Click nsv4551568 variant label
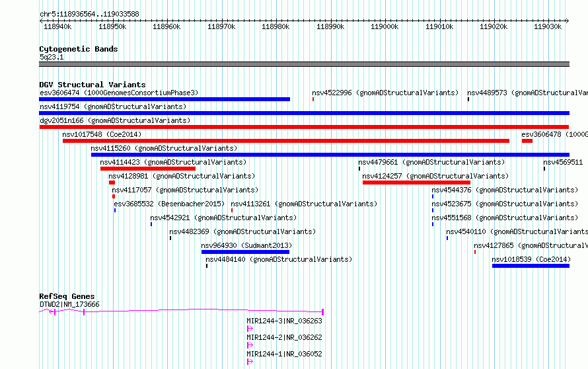 click(x=505, y=218)
